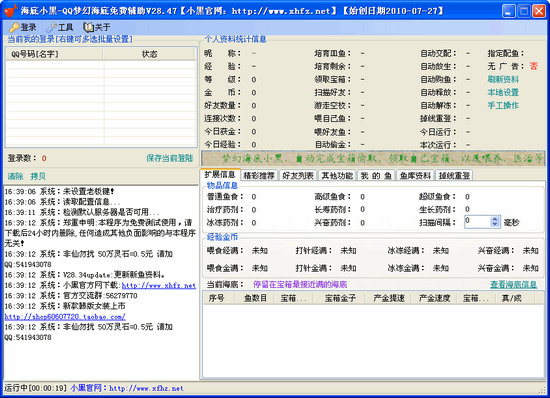Increase 扫描间隔 with up arrow

495,219
